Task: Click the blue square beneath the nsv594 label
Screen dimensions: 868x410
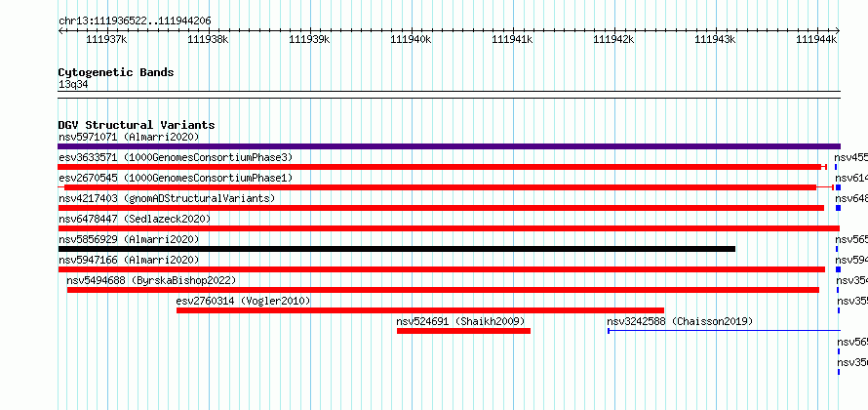Action: (838, 269)
